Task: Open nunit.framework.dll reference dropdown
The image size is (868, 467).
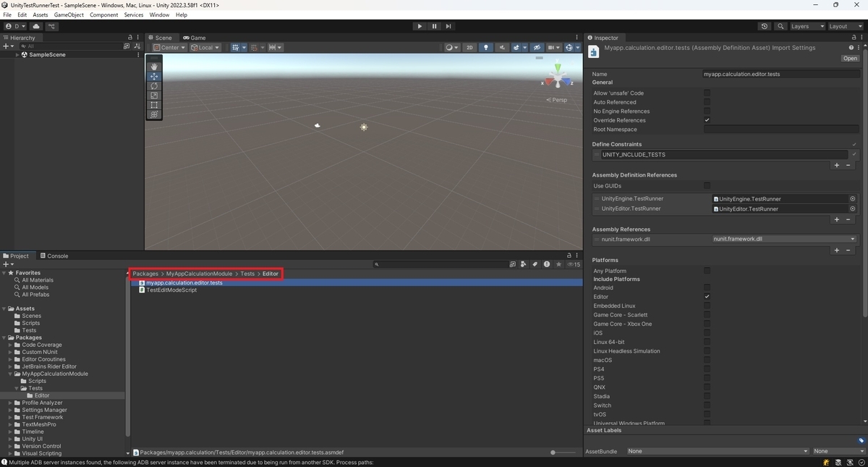Action: coord(784,239)
